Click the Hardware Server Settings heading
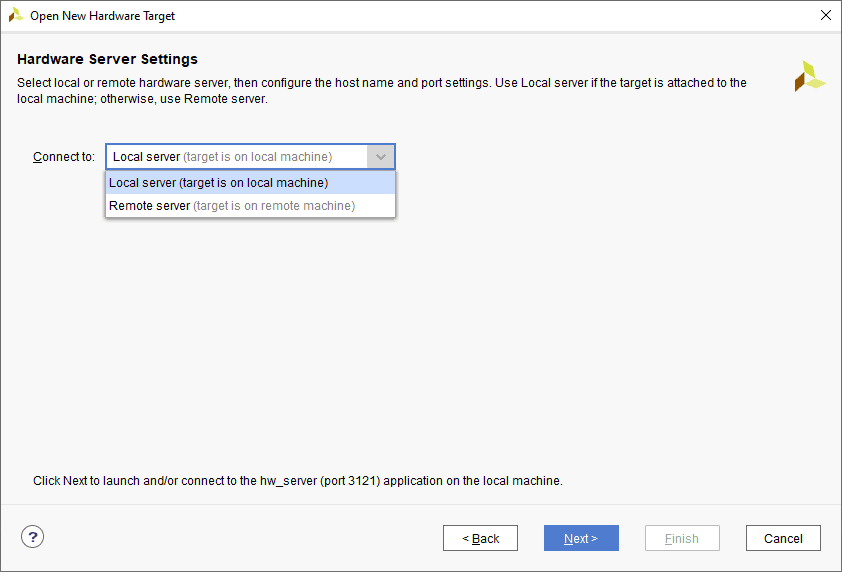Viewport: 842px width, 572px height. coord(107,59)
